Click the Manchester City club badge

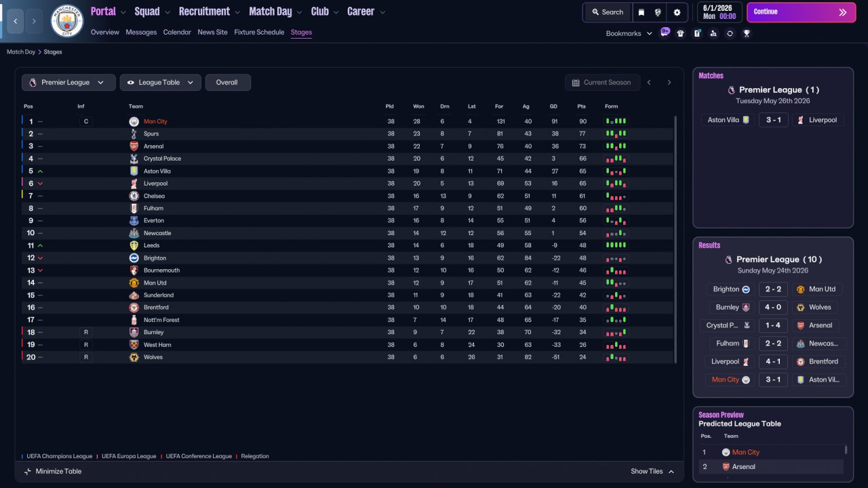pos(66,20)
